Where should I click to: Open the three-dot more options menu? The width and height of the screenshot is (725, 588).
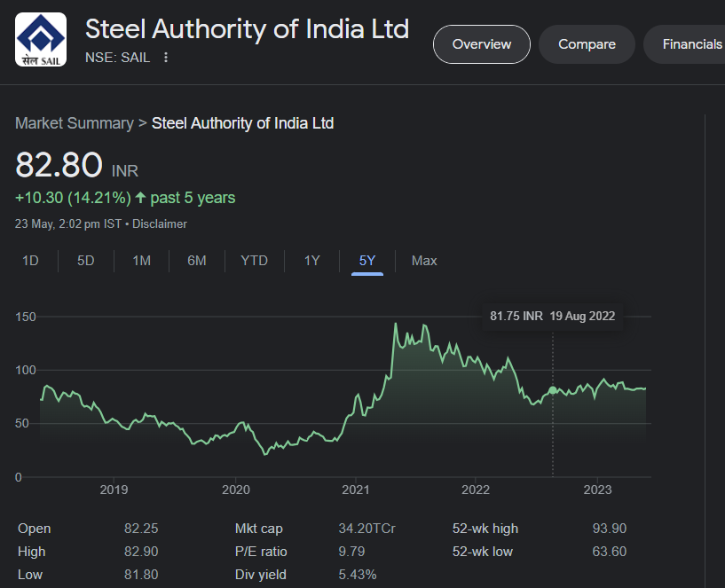[166, 58]
